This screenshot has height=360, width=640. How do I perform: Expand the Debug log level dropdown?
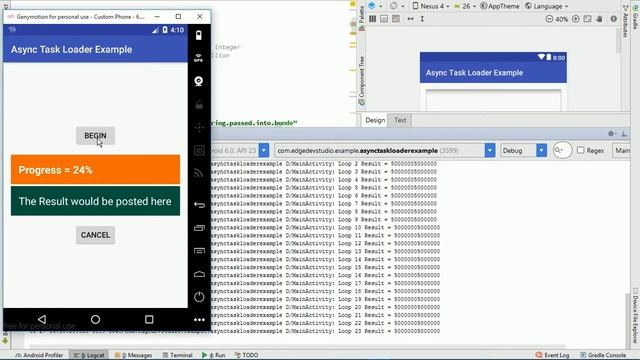pyautogui.click(x=541, y=150)
